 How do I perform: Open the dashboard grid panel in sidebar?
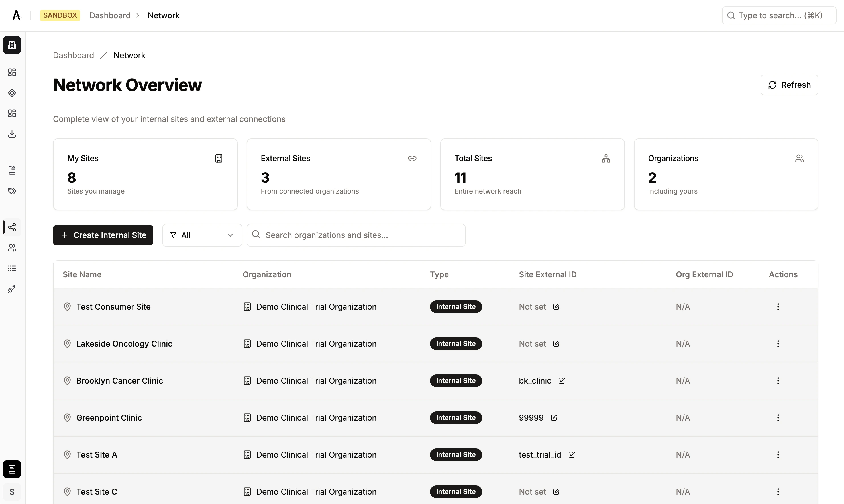[x=12, y=72]
